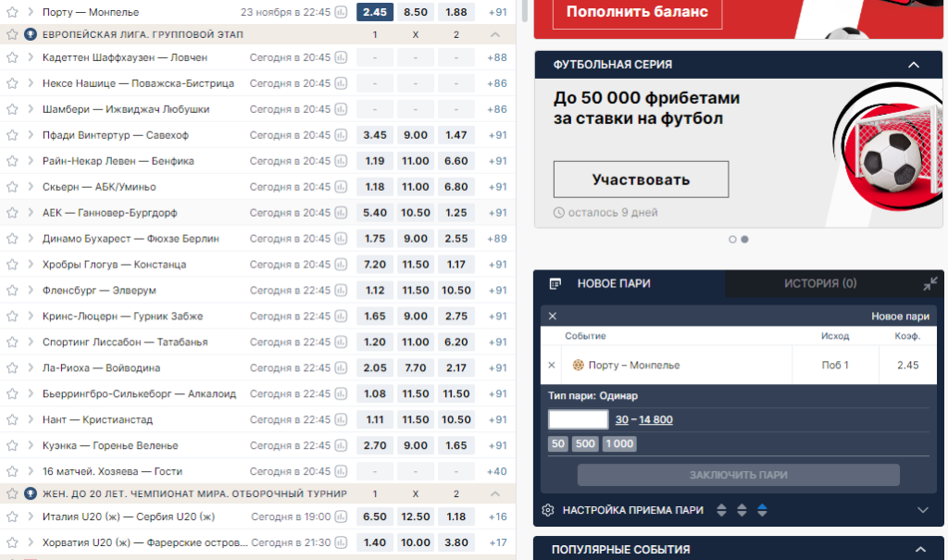948x560 pixels.
Task: Select first odds-change arrows option
Action: coord(721,510)
